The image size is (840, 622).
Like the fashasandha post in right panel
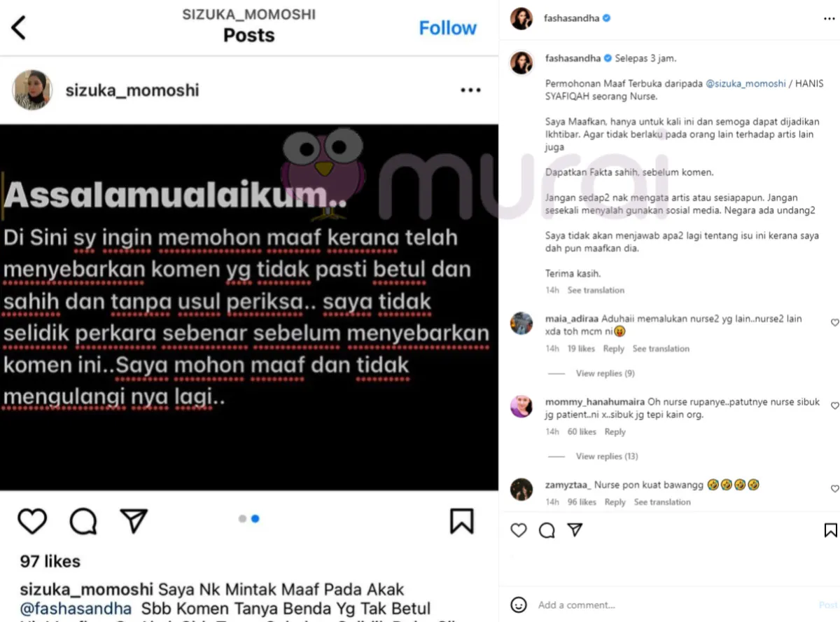pos(519,530)
